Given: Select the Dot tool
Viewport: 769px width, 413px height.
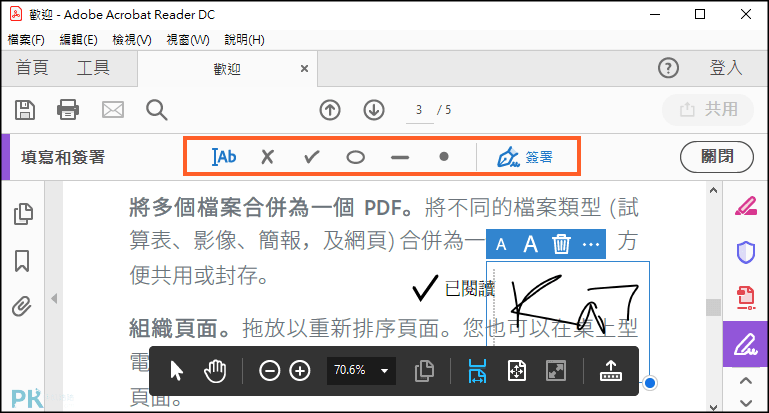Looking at the screenshot, I should tap(444, 156).
